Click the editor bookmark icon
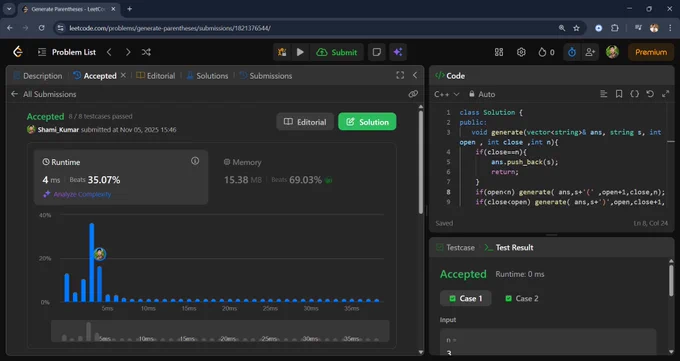 pos(619,94)
